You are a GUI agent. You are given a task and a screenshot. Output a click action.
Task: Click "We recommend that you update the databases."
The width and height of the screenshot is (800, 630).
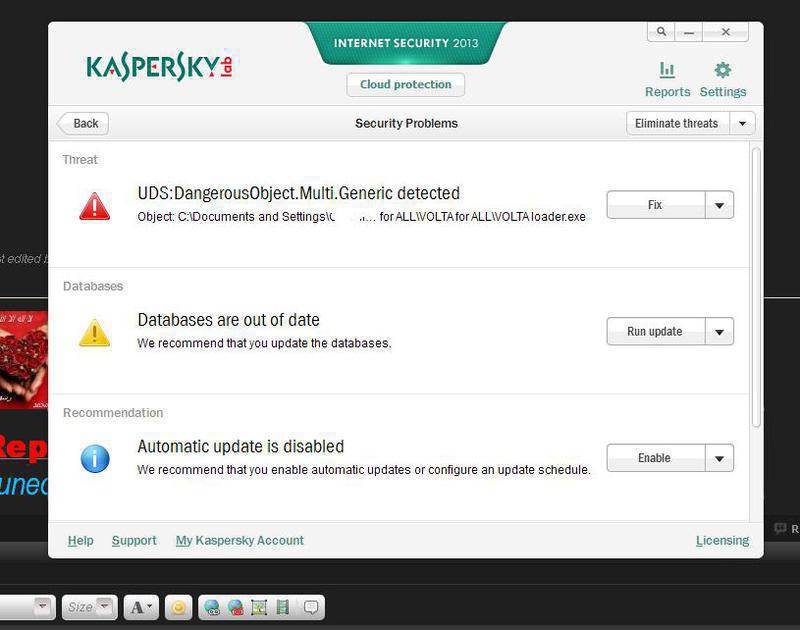[x=264, y=343]
